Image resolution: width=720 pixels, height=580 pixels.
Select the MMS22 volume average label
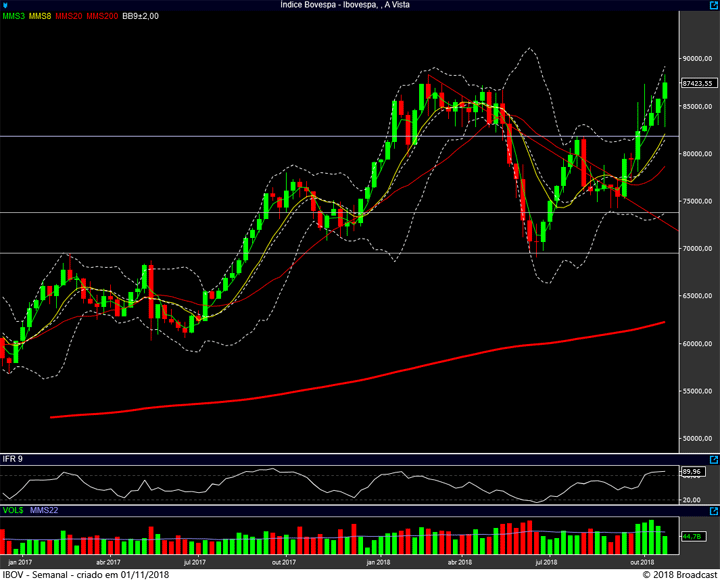click(46, 510)
